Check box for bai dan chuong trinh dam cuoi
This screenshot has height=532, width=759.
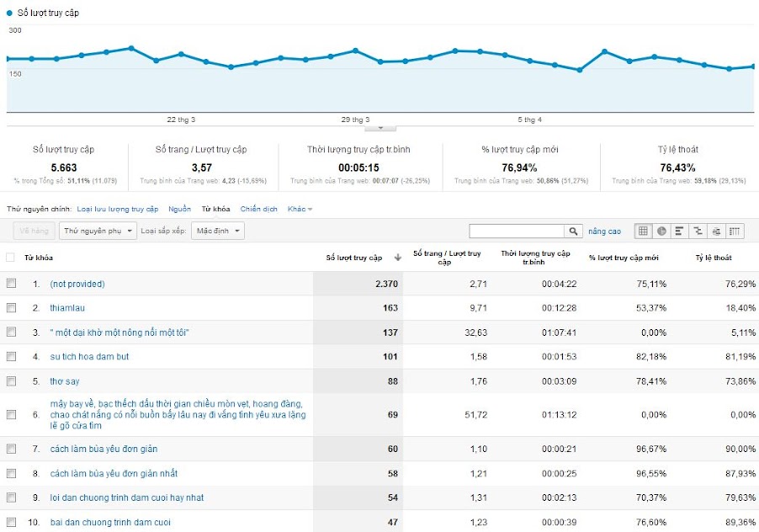point(11,522)
